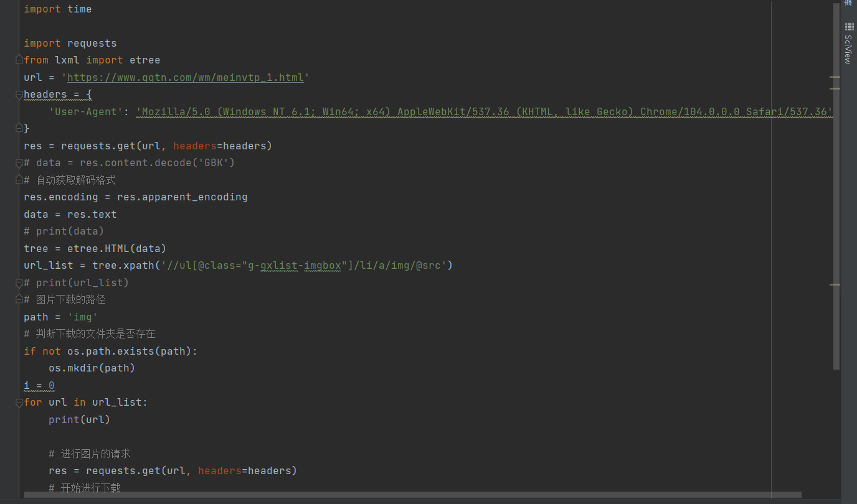The height and width of the screenshot is (504, 857).
Task: Place cursor on 'import requests' line
Action: pos(70,44)
